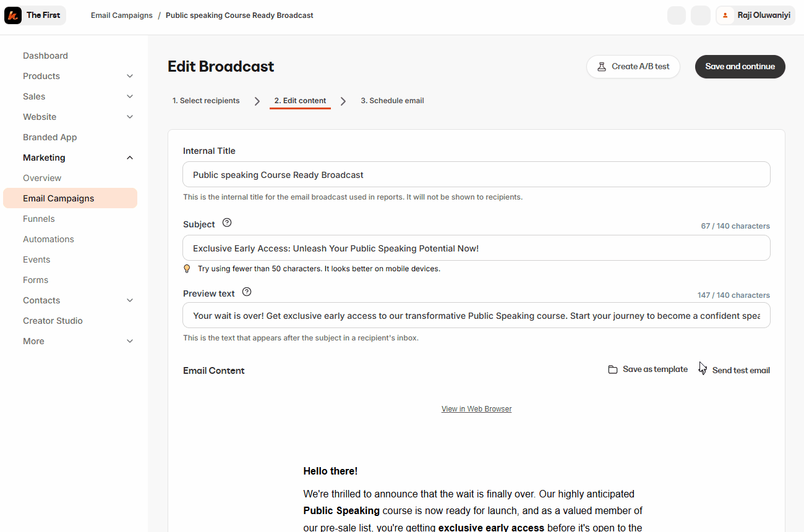Collapse the Marketing section
This screenshot has width=804, height=532.
point(130,158)
